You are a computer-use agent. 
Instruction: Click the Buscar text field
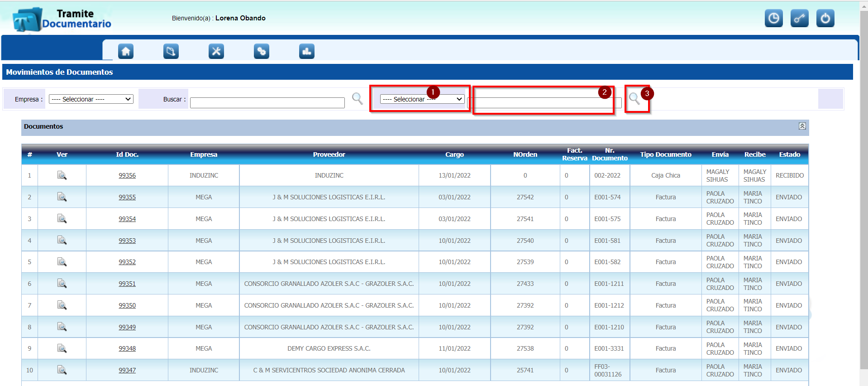(267, 103)
